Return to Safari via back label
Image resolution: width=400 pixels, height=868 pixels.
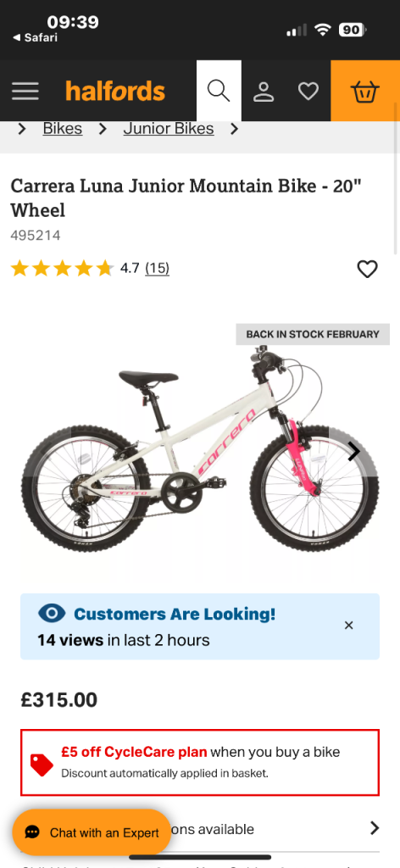point(34,37)
